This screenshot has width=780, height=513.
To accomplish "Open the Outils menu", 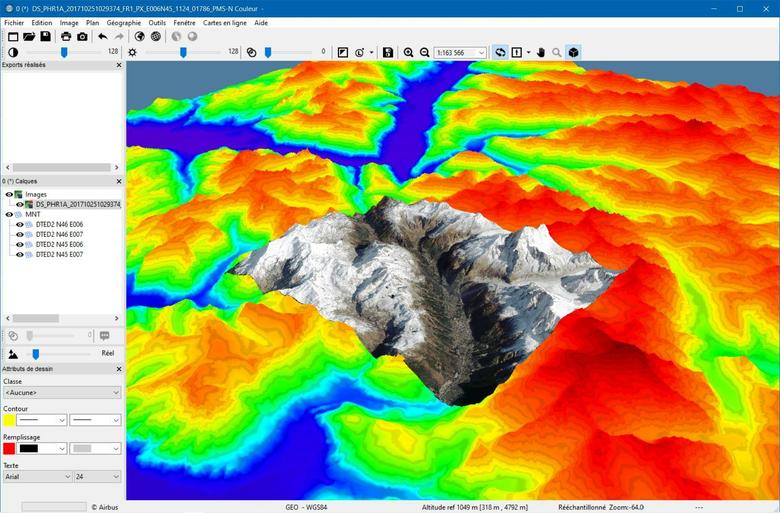I will point(157,23).
